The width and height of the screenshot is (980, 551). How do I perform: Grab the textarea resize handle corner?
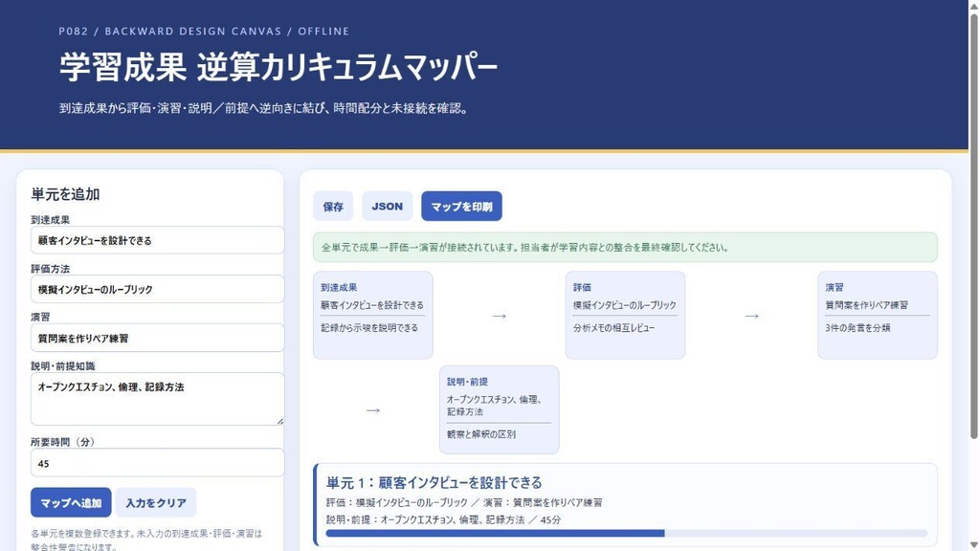click(279, 421)
